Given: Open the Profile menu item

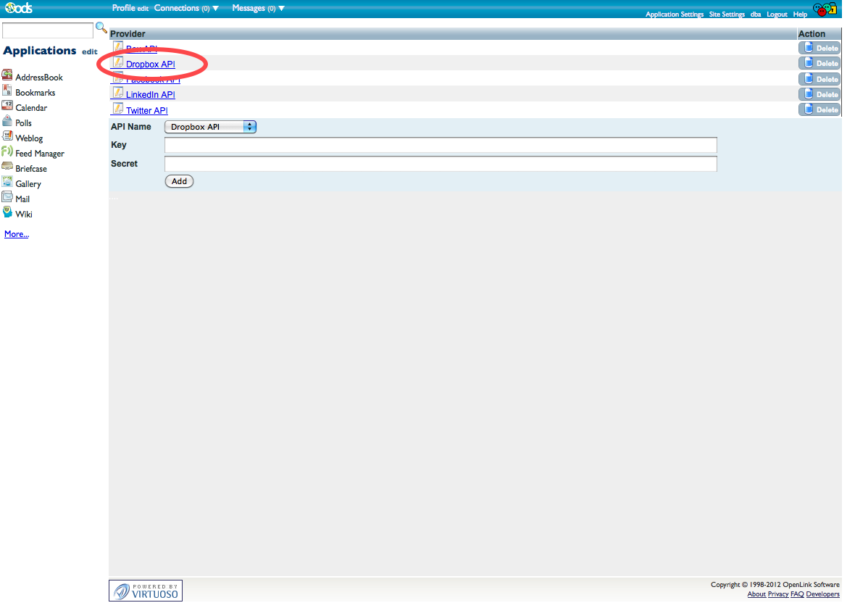Looking at the screenshot, I should click(x=123, y=8).
